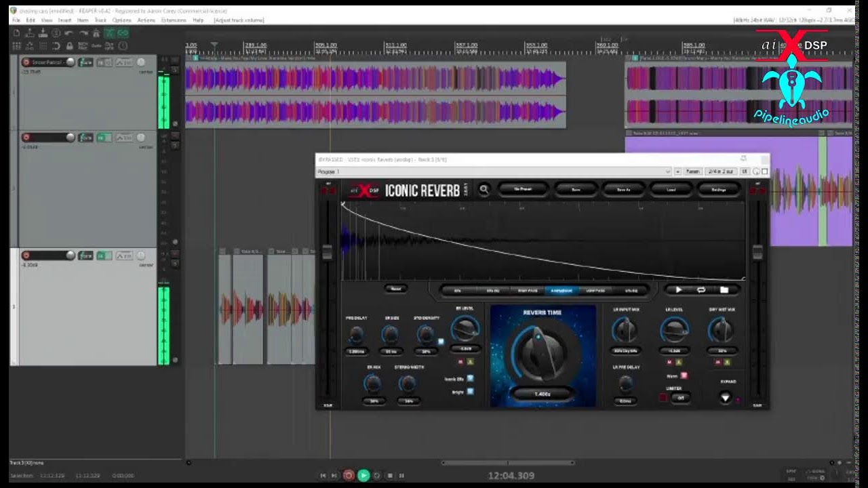Toggle the FX bypass checkbox in FX window header
The width and height of the screenshot is (868, 488).
point(765,171)
